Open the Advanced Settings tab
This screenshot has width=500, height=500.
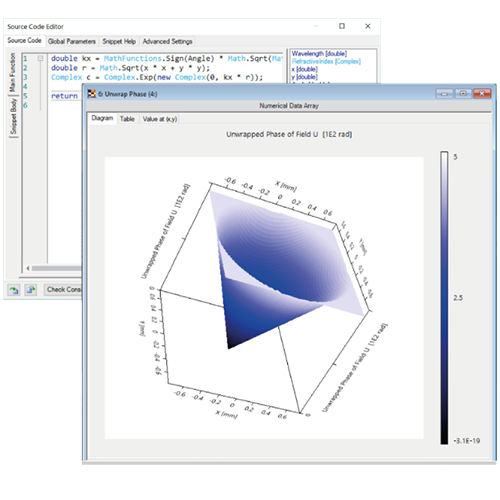coord(167,41)
